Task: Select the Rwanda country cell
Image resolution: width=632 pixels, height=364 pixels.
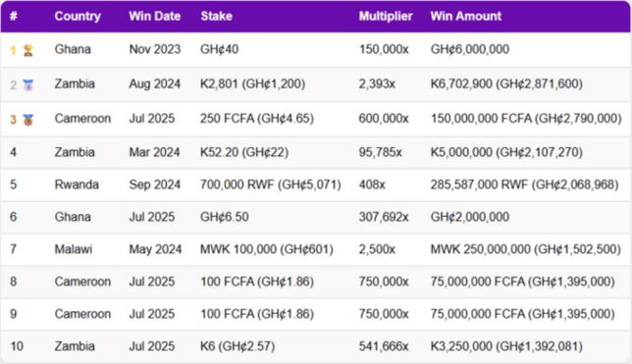Action: click(77, 184)
